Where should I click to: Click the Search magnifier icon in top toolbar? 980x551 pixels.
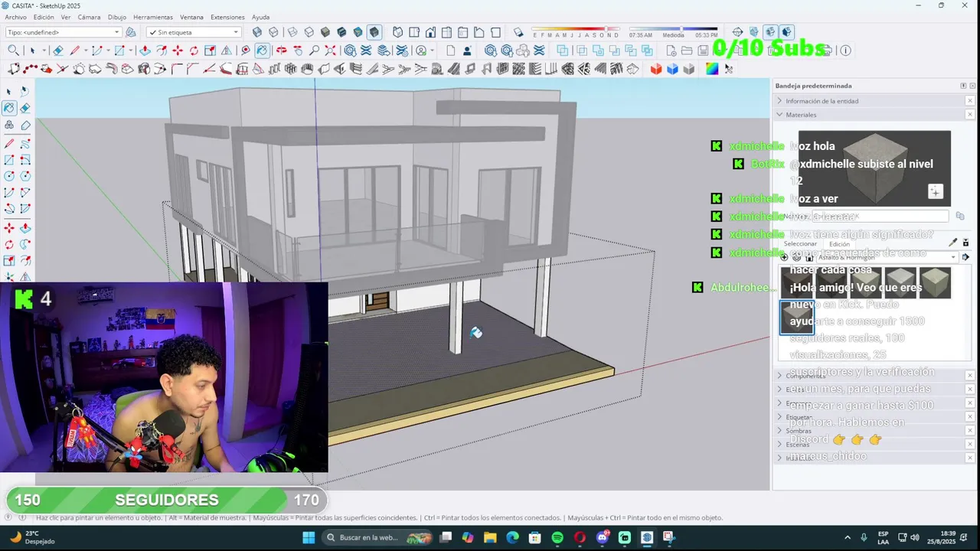[14, 51]
